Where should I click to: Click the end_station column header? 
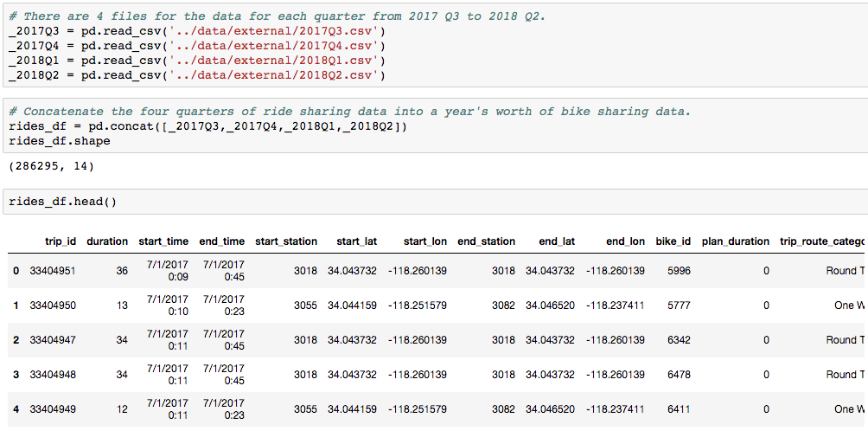point(486,241)
